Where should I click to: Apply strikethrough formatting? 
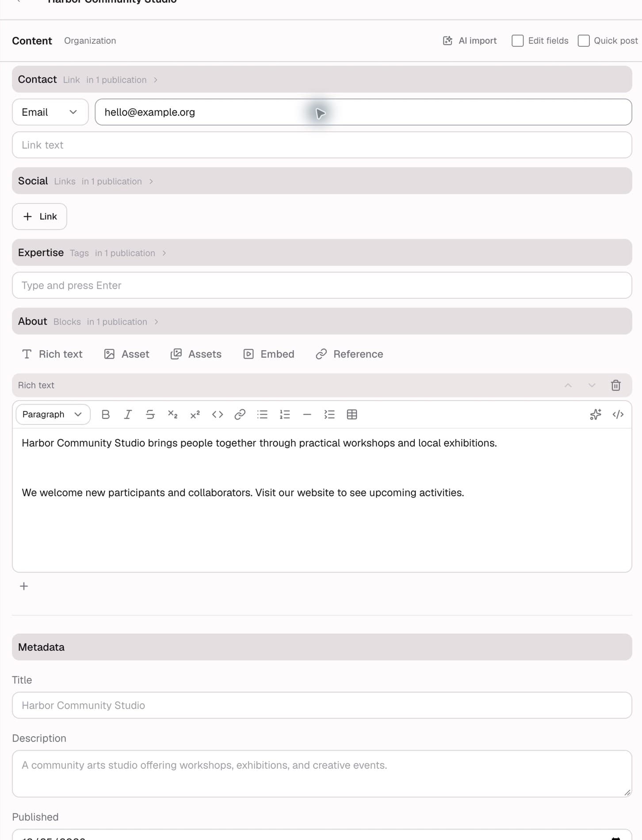[150, 414]
